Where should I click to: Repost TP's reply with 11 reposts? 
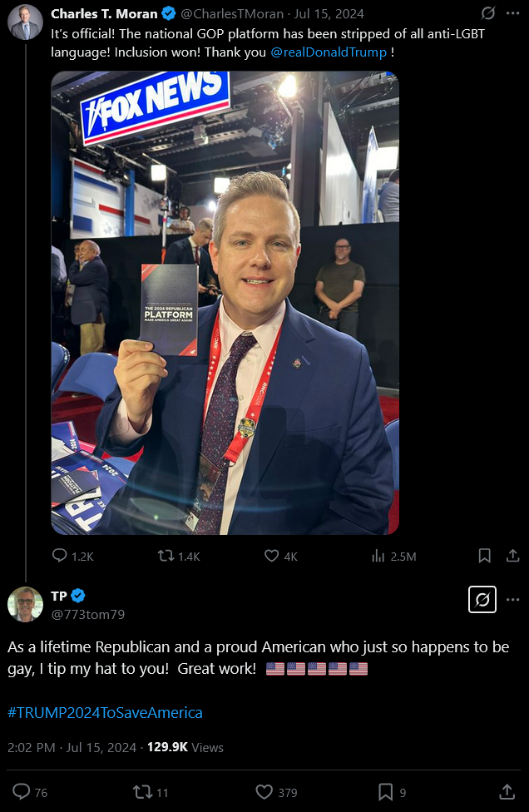[151, 792]
